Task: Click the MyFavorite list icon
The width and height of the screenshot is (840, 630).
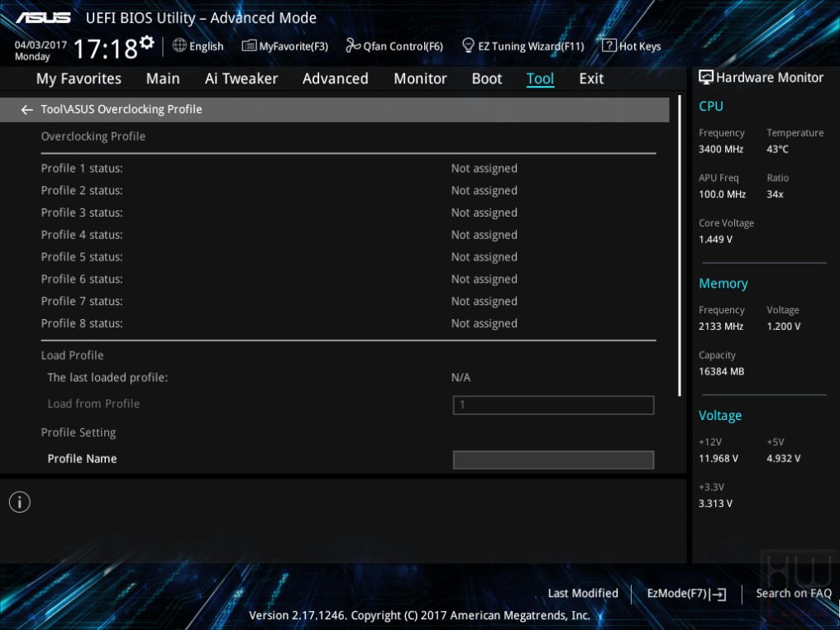Action: tap(249, 45)
